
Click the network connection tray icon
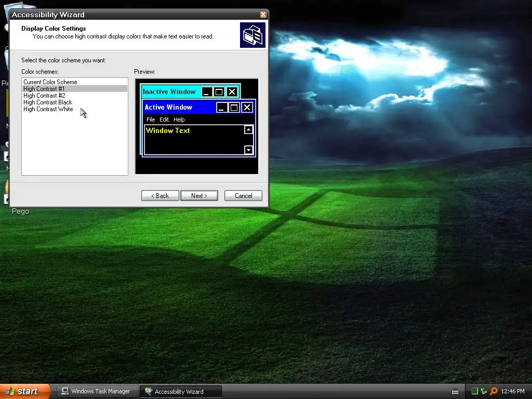click(484, 392)
